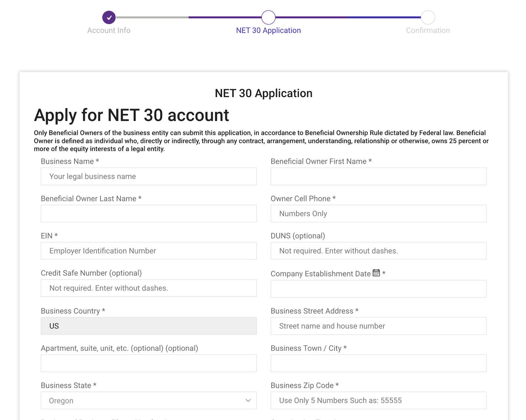Viewport: 526px width, 420px height.
Task: Select the Account Info step label
Action: pyautogui.click(x=109, y=30)
